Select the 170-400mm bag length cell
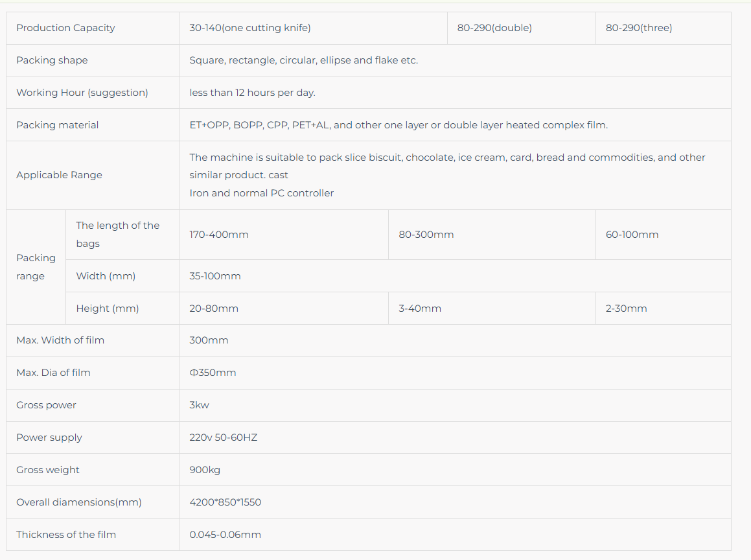The image size is (751, 560). tap(219, 235)
